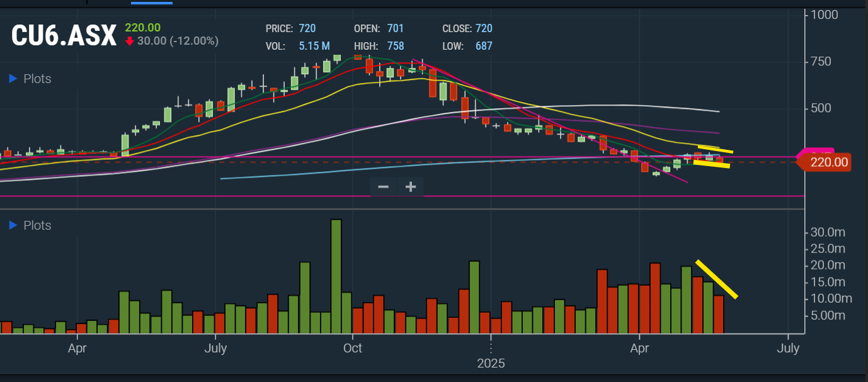The image size is (868, 382).
Task: Click the July label between Apr and Oct
Action: point(215,348)
